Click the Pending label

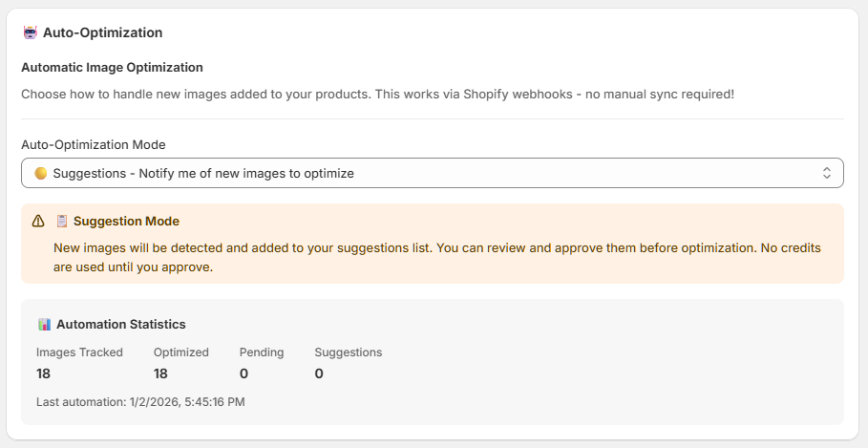coord(262,352)
